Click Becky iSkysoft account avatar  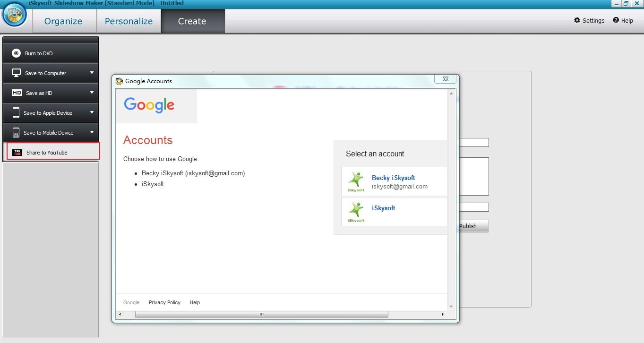[x=356, y=182]
